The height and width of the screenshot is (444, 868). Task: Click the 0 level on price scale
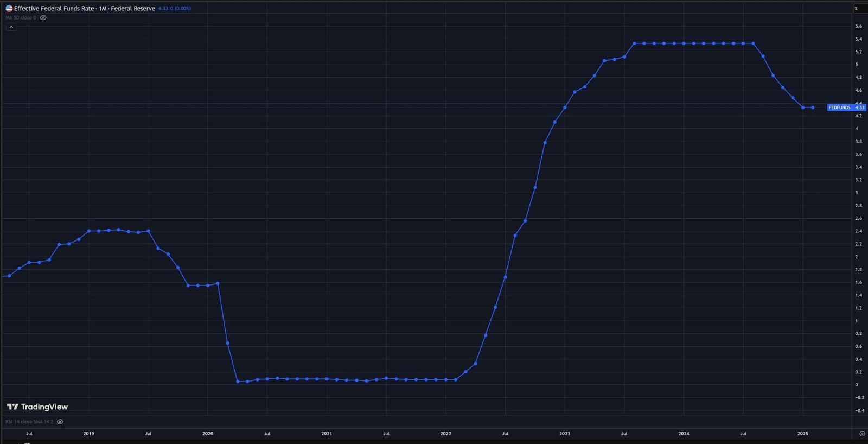pos(857,385)
